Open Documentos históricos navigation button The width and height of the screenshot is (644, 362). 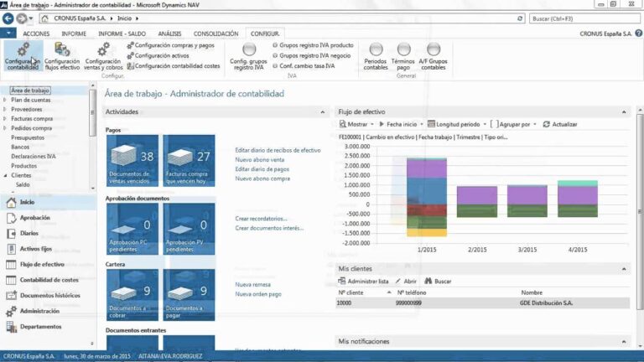click(49, 296)
